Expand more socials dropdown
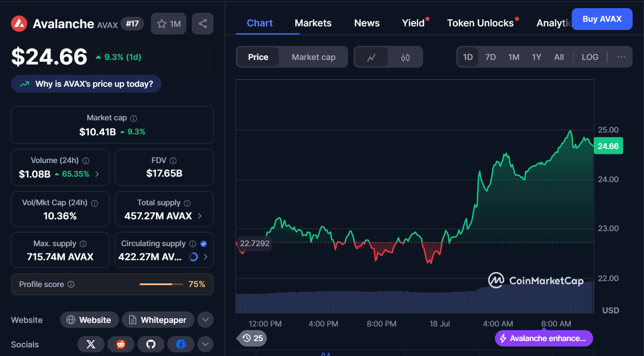 [x=205, y=344]
